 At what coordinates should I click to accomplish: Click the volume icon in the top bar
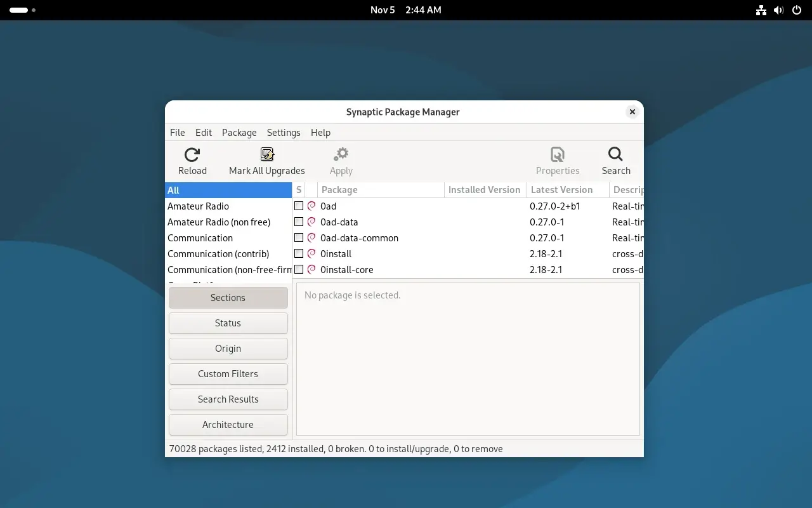point(779,10)
